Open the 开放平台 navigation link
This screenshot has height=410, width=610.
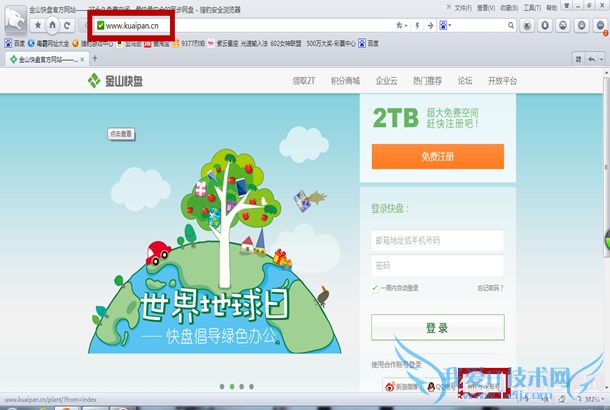pyautogui.click(x=503, y=81)
